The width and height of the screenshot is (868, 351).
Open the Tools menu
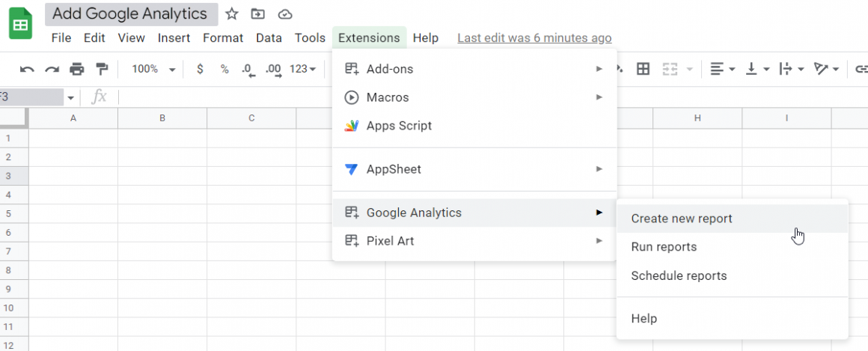pyautogui.click(x=310, y=38)
